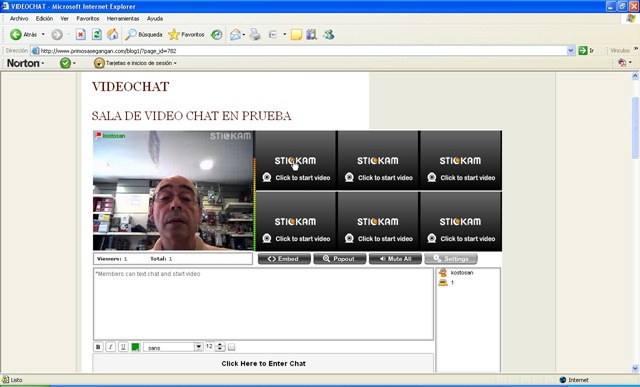This screenshot has width=640, height=387.
Task: Click kostosan's live webcam video
Action: [173, 191]
